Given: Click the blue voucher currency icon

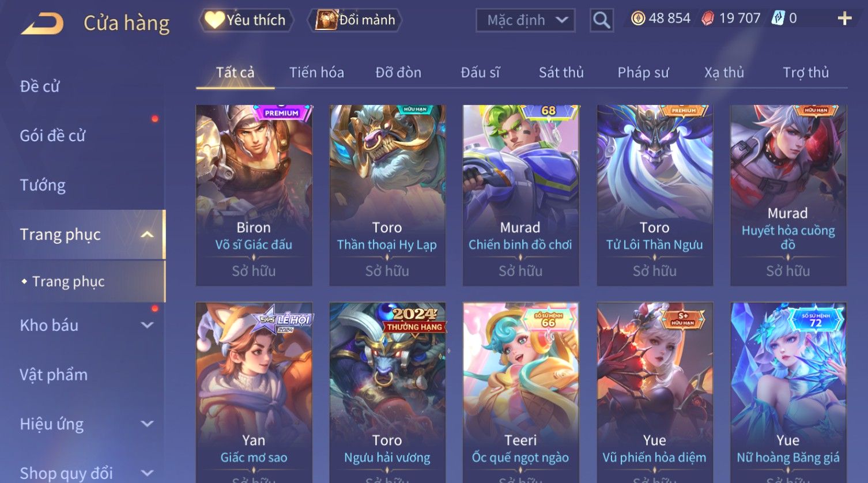Looking at the screenshot, I should click(778, 18).
